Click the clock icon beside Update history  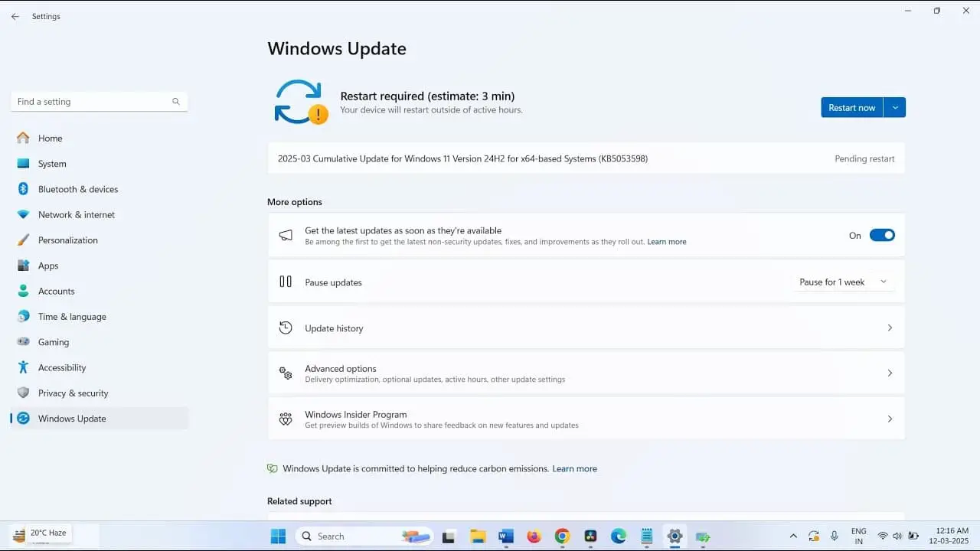[x=286, y=328]
